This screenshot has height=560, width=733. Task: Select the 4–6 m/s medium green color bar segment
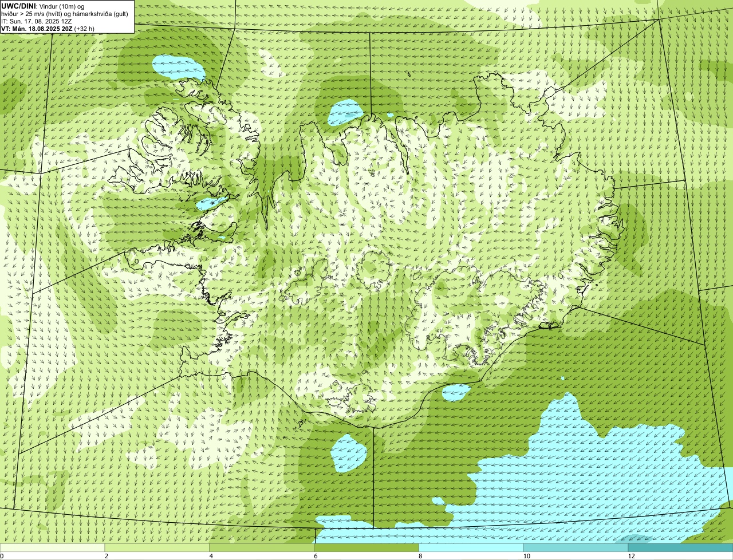(x=262, y=548)
